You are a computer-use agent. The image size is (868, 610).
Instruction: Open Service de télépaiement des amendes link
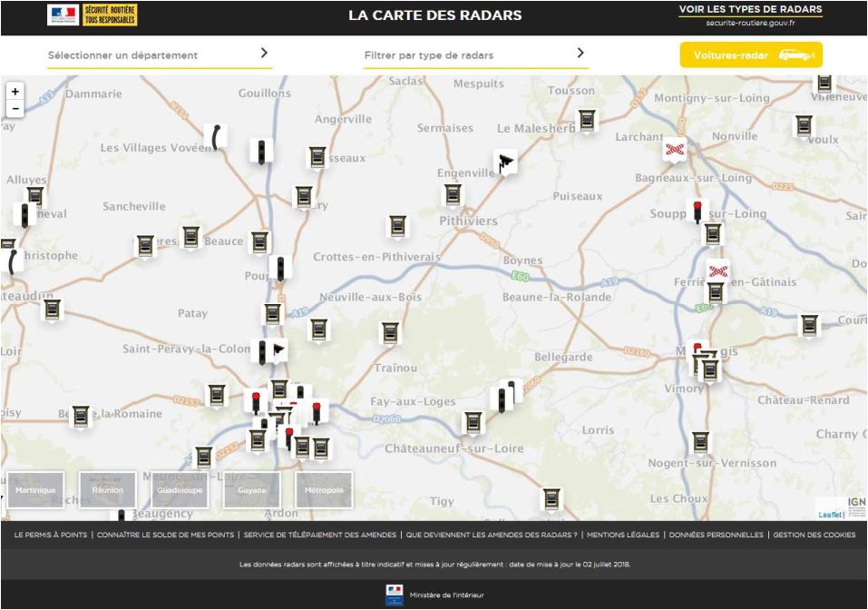coord(320,535)
